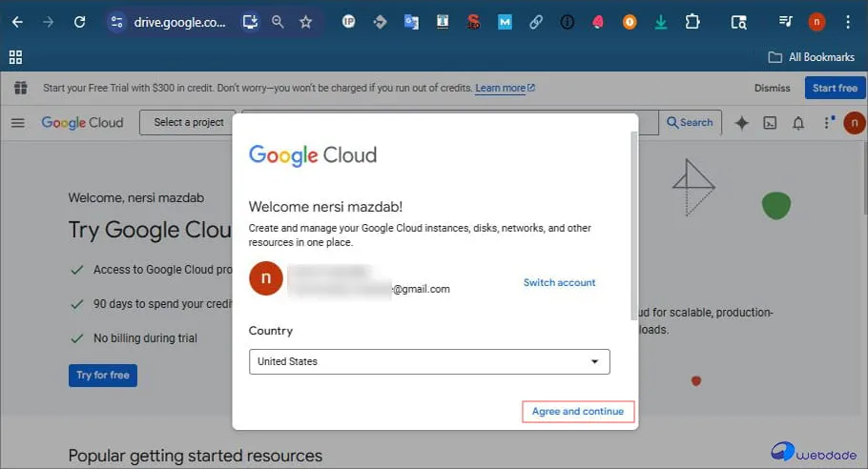The width and height of the screenshot is (868, 469).
Task: Open Gemini sparkle assistant icon
Action: click(741, 122)
